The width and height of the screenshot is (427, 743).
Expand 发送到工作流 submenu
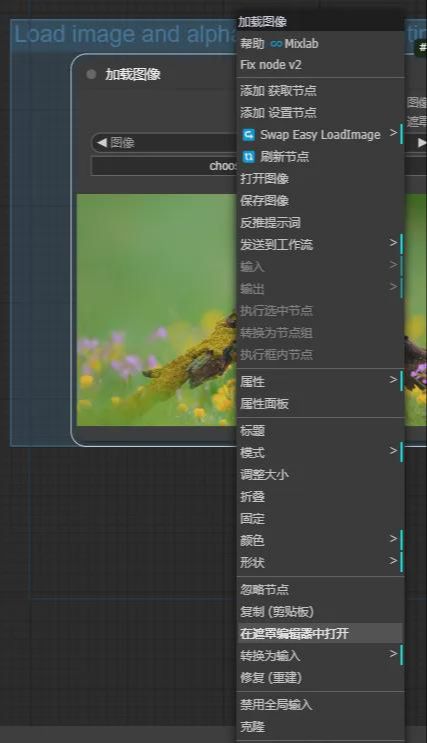click(x=320, y=245)
